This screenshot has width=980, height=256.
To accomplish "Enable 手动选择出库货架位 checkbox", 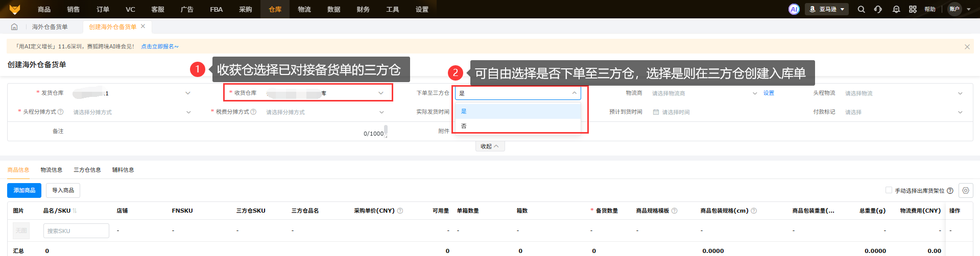I will [889, 190].
